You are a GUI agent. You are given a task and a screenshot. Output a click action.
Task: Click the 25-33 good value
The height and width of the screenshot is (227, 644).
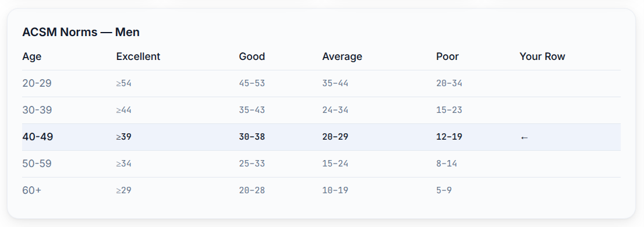252,164
